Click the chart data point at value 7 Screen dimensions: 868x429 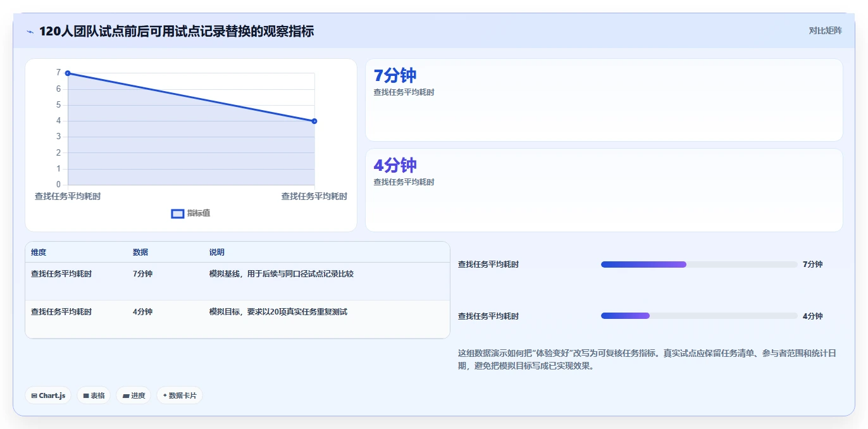pyautogui.click(x=68, y=73)
